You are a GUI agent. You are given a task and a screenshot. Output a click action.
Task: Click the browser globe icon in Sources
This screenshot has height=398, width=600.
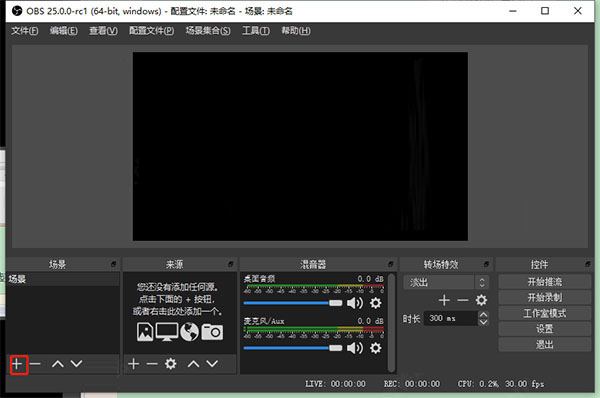pyautogui.click(x=189, y=332)
